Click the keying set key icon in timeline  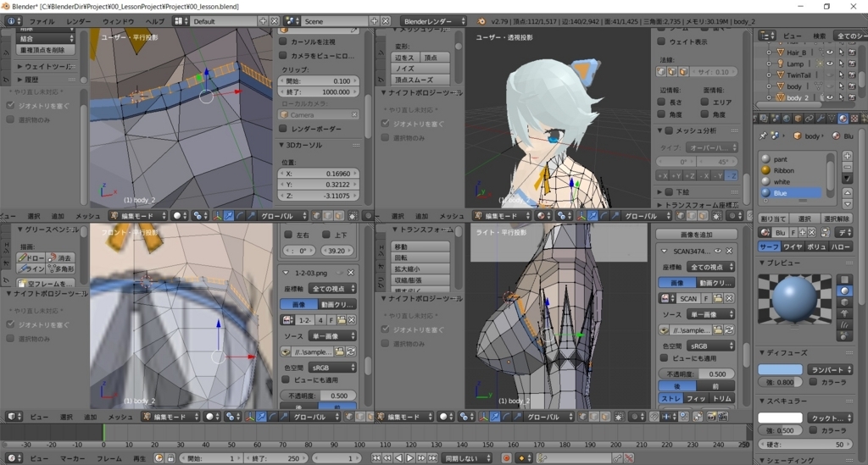click(542, 458)
